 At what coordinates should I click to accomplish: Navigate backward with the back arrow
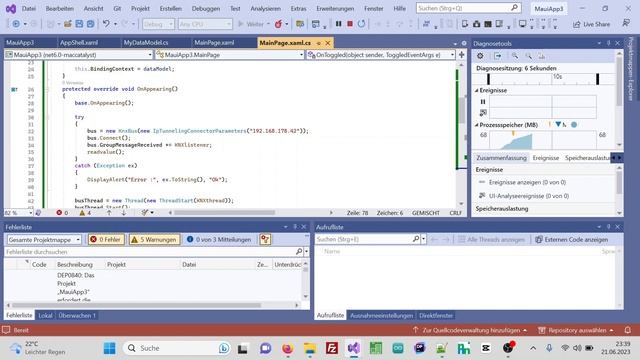pos(16,24)
